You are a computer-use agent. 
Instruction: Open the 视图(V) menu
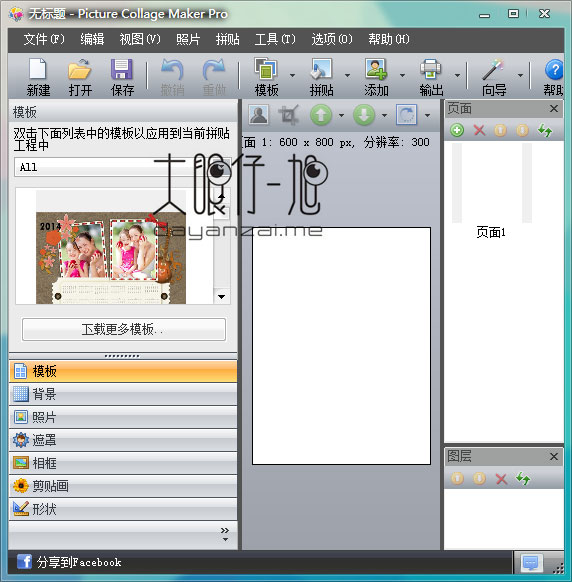pos(140,39)
